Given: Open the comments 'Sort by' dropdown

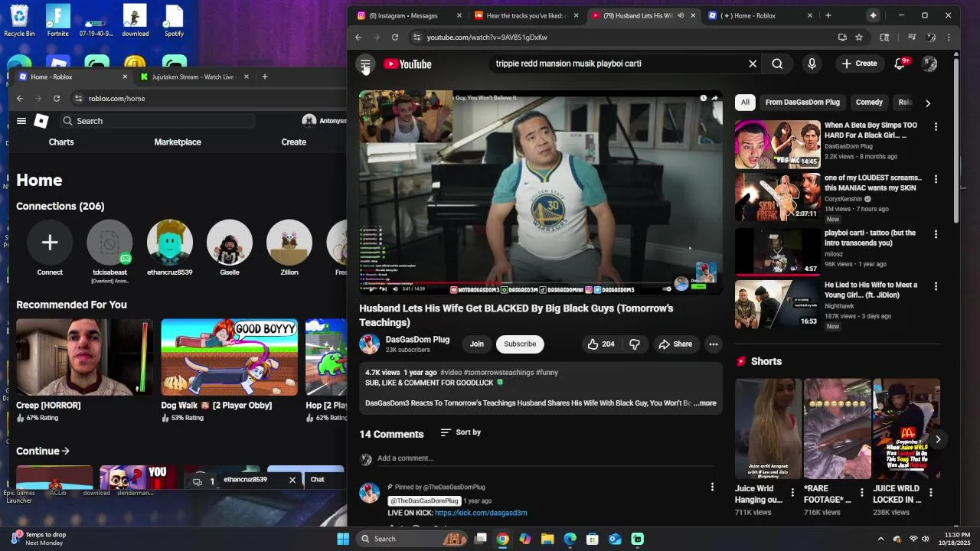Looking at the screenshot, I should 461,432.
